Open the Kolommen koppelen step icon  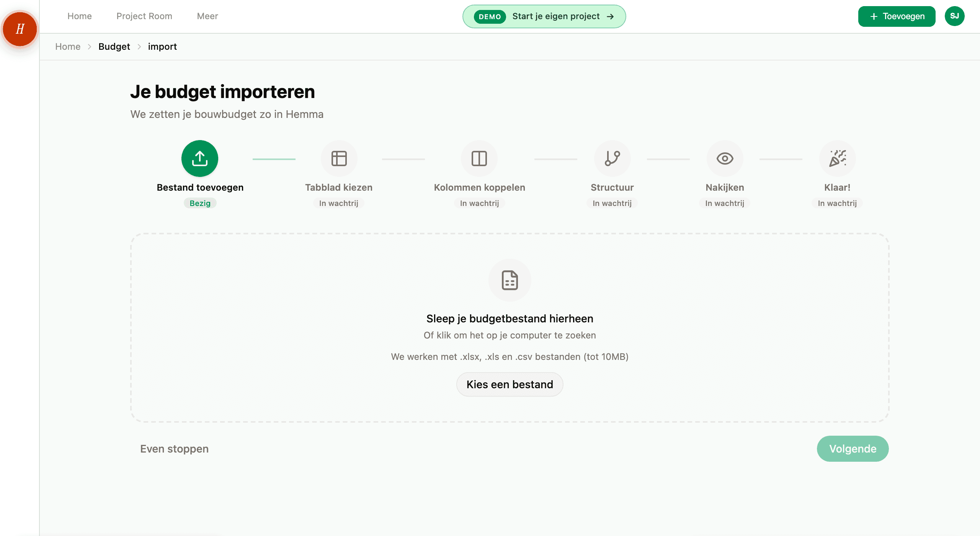[x=479, y=158]
